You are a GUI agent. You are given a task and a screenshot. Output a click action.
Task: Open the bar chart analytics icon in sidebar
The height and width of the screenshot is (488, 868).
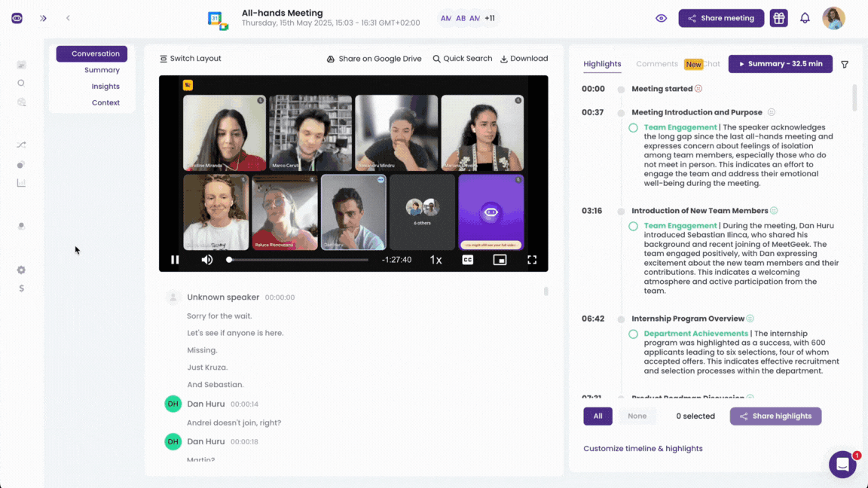(21, 182)
